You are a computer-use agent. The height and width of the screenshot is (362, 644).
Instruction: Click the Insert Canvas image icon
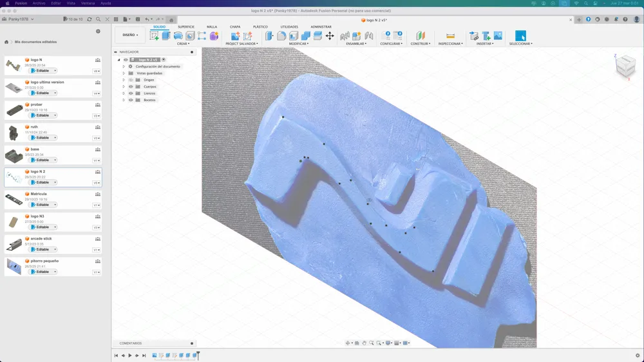tap(498, 35)
